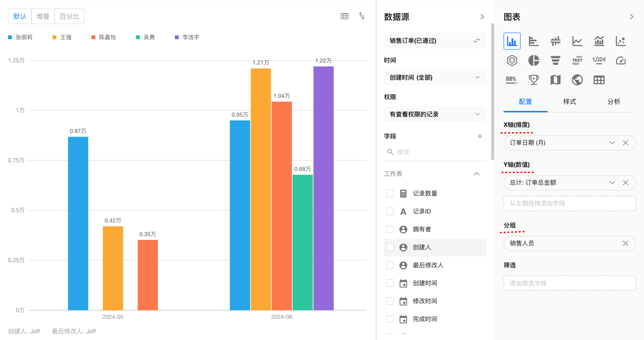
Task: Click the 李浩宇 purple legend swatch
Action: click(x=177, y=38)
